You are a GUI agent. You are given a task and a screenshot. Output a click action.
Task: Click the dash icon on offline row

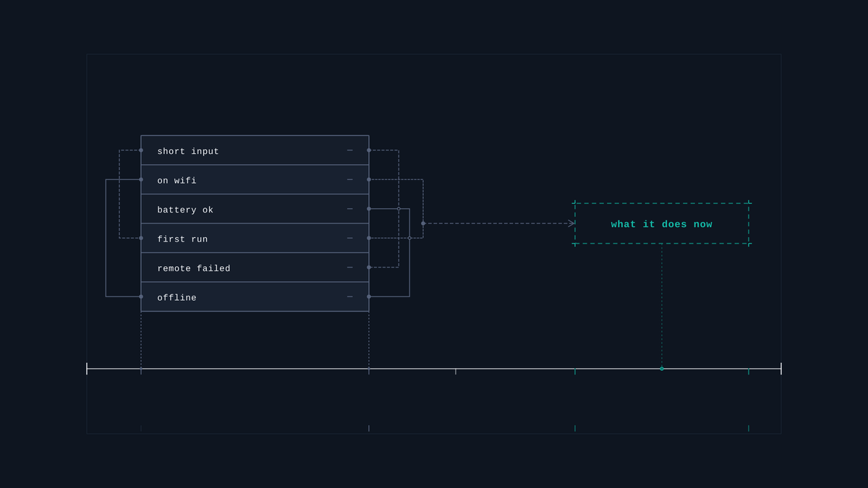[x=350, y=296]
